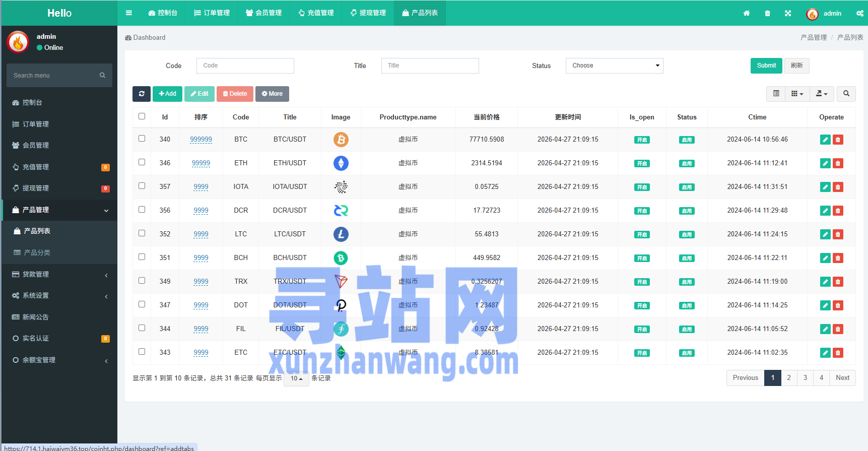Open the settings gears icon top right
The image size is (868, 451).
click(x=860, y=13)
